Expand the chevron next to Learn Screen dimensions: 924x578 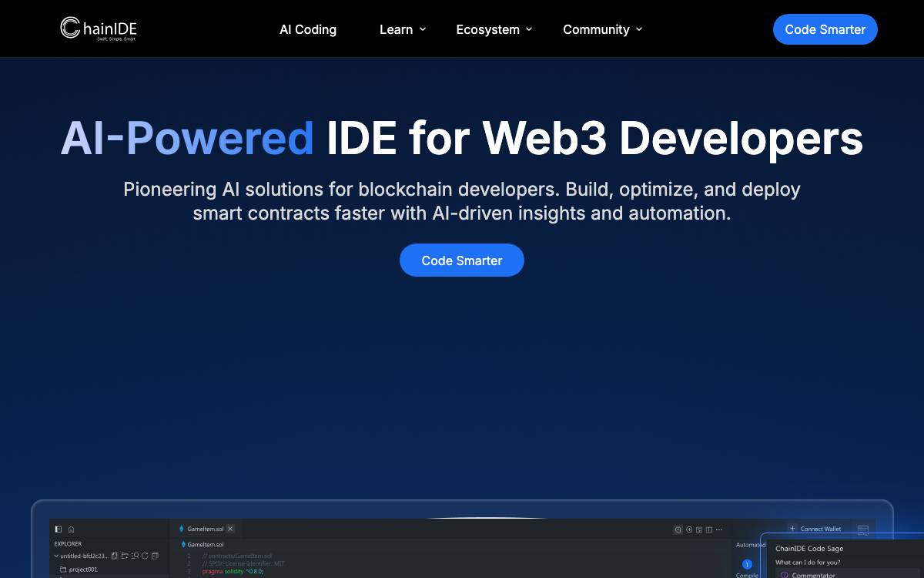422,29
